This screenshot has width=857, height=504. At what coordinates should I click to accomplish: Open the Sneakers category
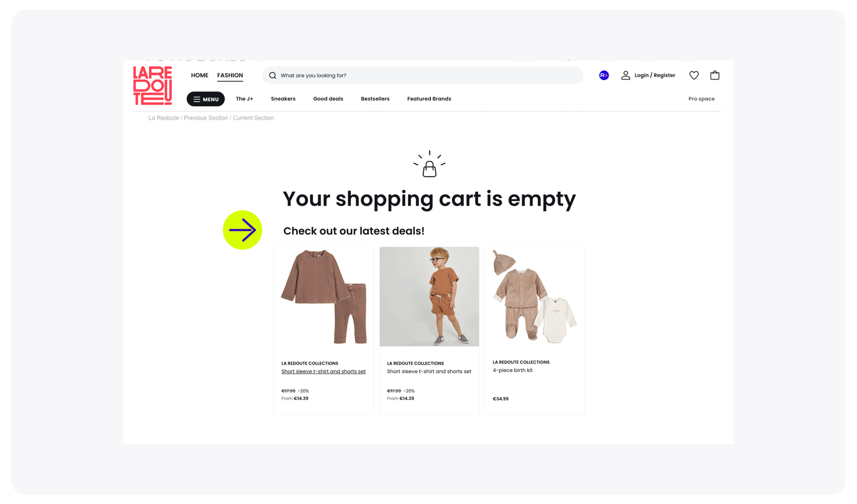pyautogui.click(x=283, y=99)
